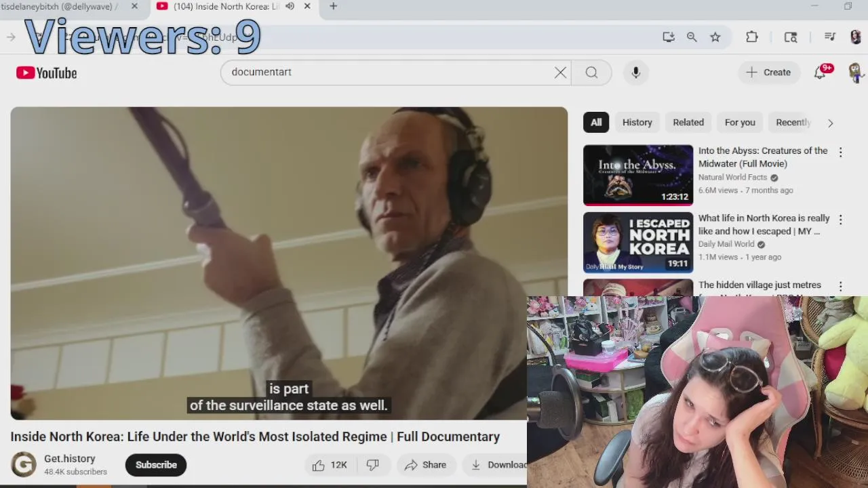The image size is (868, 488).
Task: Open the YouTube home logo
Action: tap(46, 73)
